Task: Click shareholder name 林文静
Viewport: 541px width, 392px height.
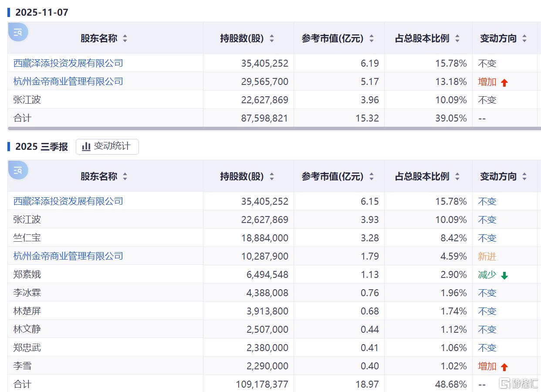Action: pyautogui.click(x=27, y=329)
